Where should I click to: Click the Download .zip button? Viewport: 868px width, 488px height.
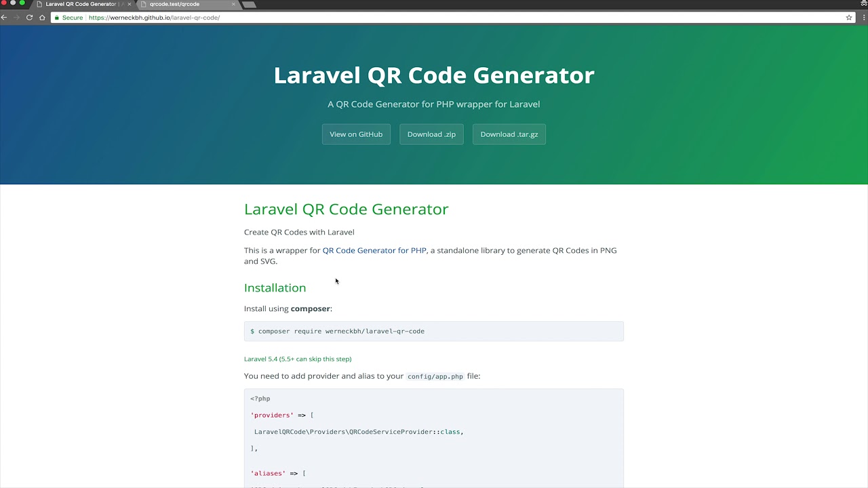pos(431,134)
